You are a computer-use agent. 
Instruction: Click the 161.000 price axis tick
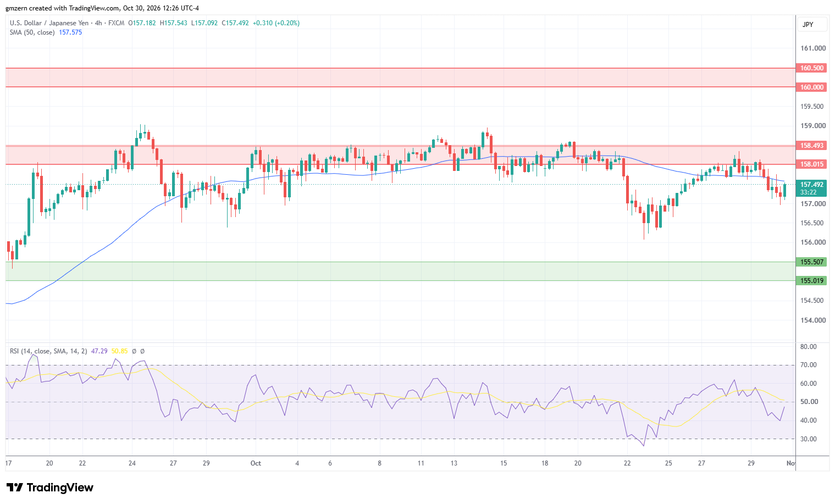813,48
